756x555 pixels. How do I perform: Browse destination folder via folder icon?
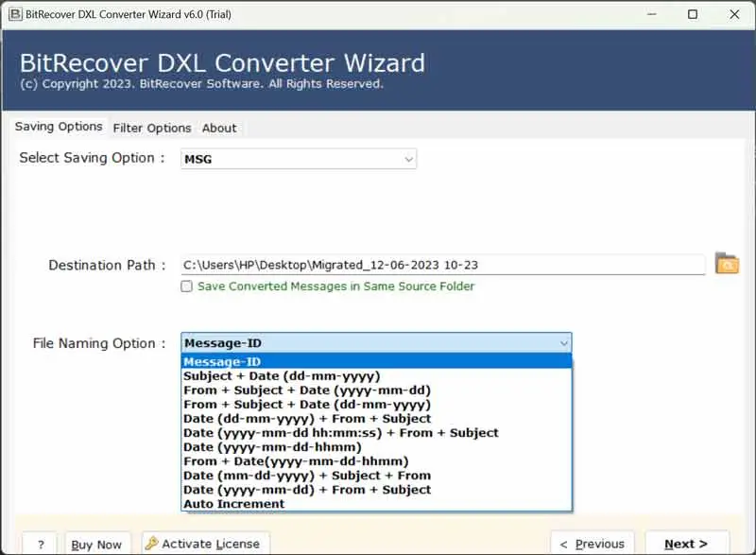point(727,263)
